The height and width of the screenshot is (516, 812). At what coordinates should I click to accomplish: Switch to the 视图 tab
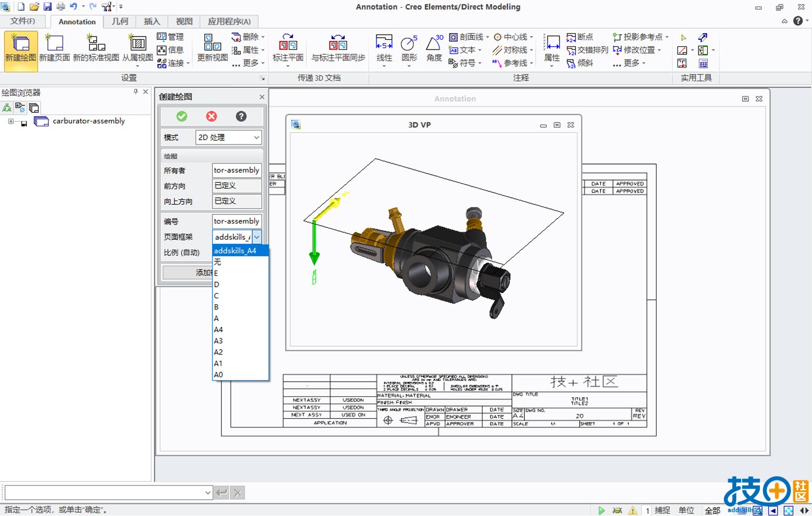184,21
